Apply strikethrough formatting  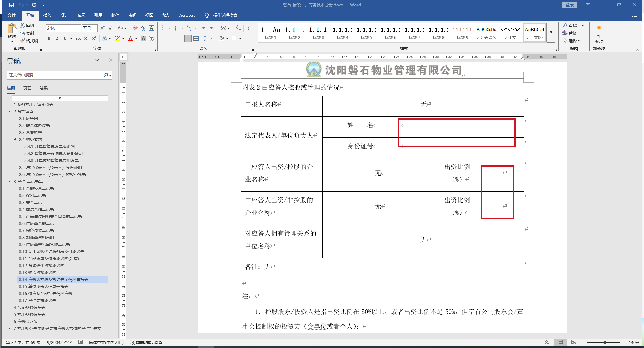[78, 38]
